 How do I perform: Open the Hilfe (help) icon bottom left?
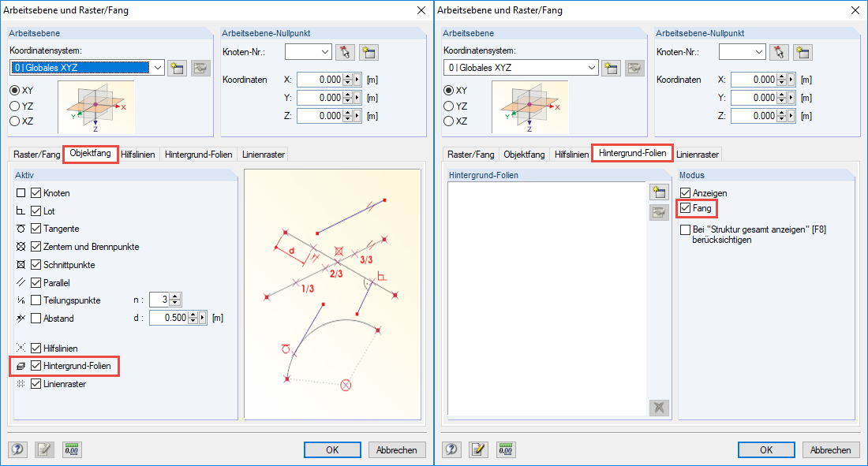click(x=16, y=449)
